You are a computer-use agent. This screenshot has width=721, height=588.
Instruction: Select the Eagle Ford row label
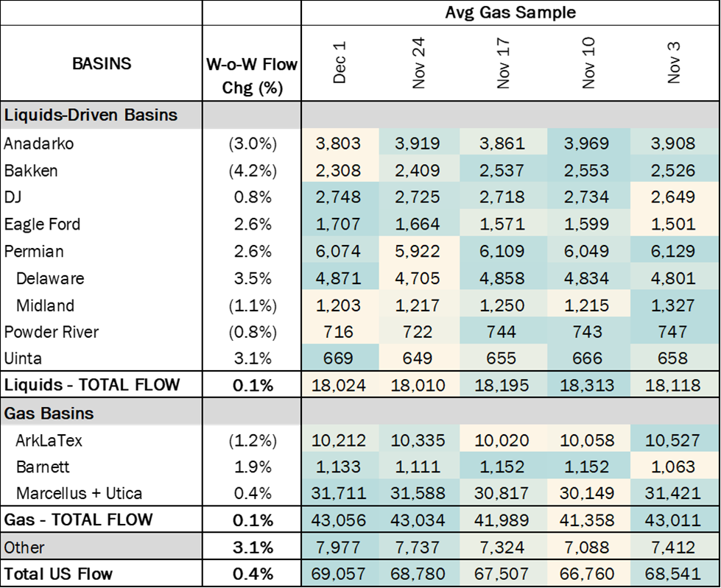point(42,224)
